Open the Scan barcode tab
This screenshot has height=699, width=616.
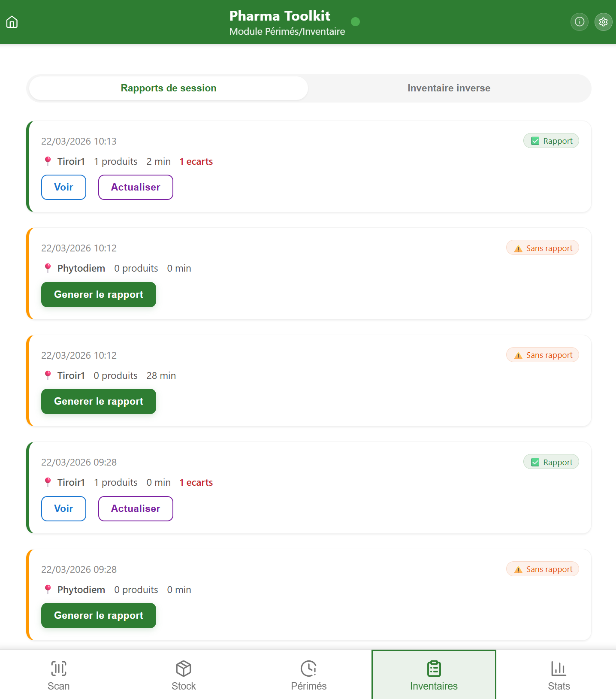point(59,675)
